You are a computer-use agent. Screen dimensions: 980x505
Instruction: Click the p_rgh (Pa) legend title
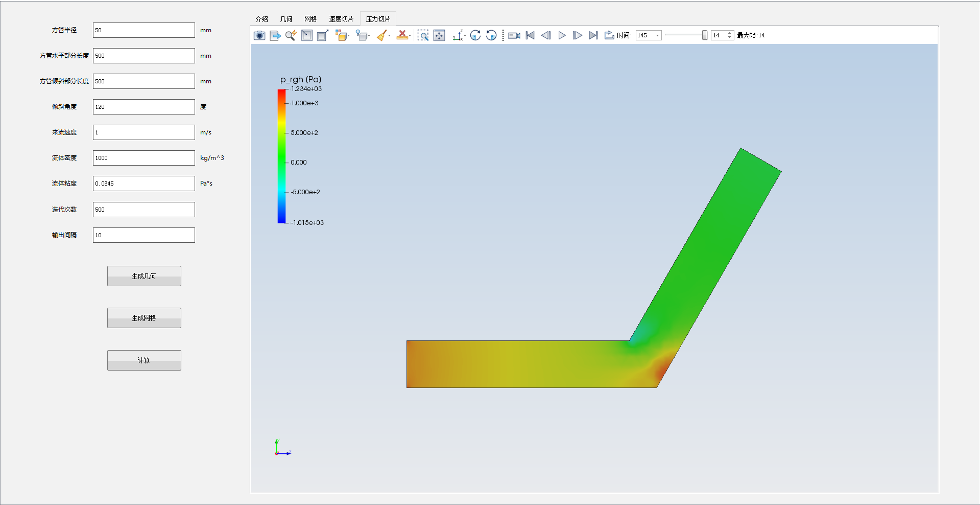coord(301,79)
